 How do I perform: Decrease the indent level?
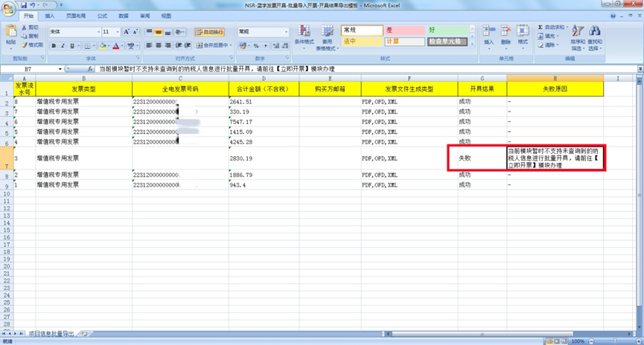(x=178, y=45)
